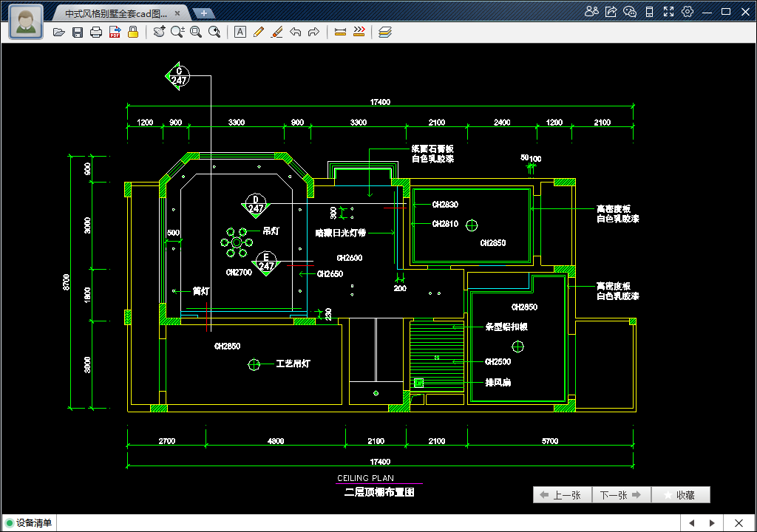Select the zoom window magnifier tool

click(195, 32)
